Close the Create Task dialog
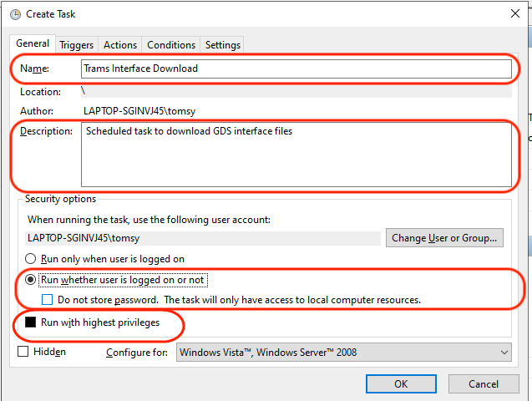 (515, 13)
